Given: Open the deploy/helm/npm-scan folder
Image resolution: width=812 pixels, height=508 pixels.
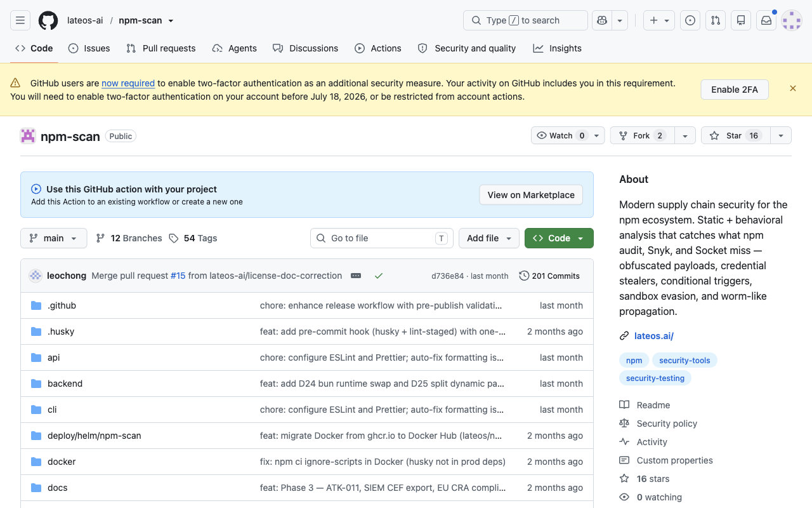Looking at the screenshot, I should click(x=95, y=436).
